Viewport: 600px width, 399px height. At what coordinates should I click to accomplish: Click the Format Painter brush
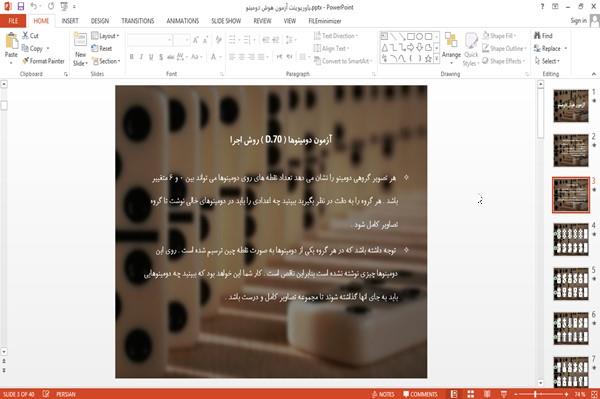(x=43, y=61)
